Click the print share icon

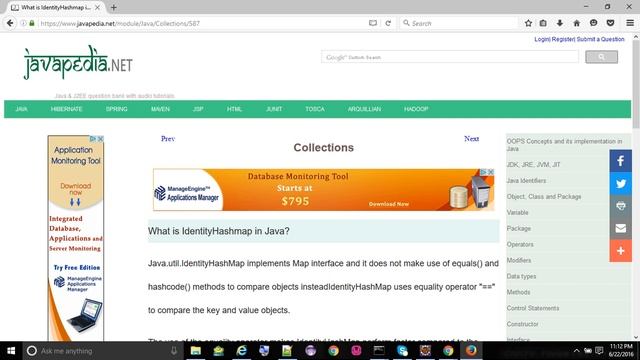[620, 206]
